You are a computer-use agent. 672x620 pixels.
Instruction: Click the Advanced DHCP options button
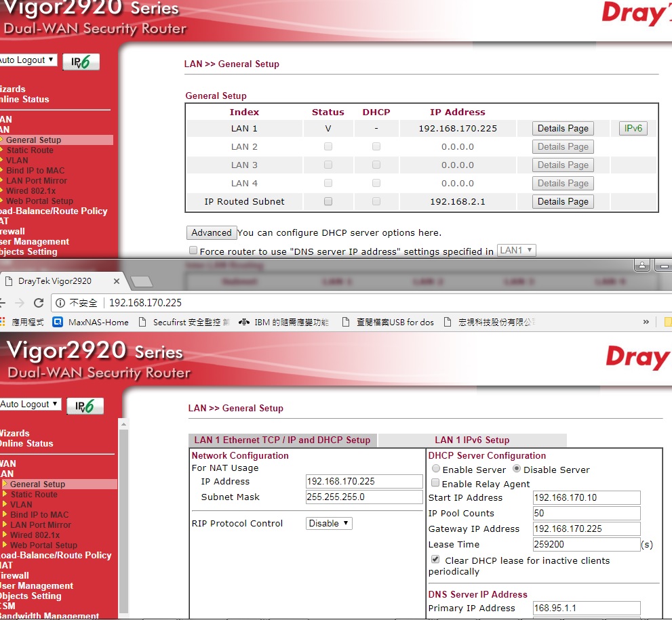click(x=212, y=232)
